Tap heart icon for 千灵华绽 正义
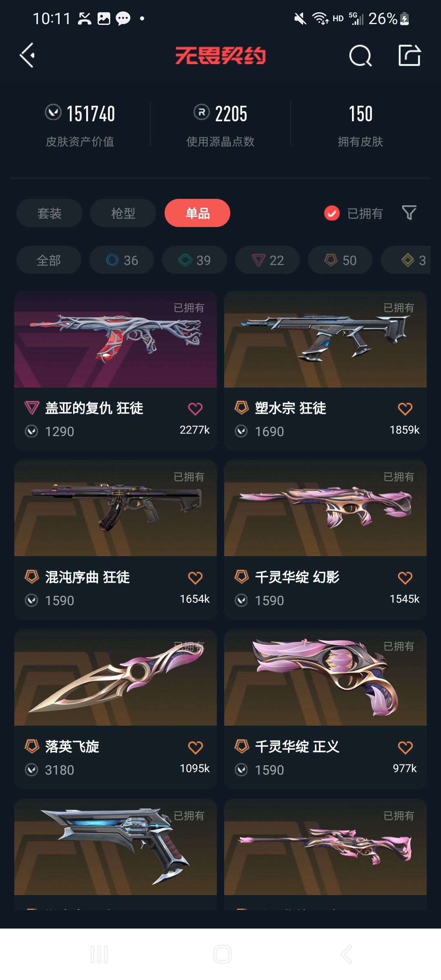This screenshot has height=980, width=441. pos(405,747)
